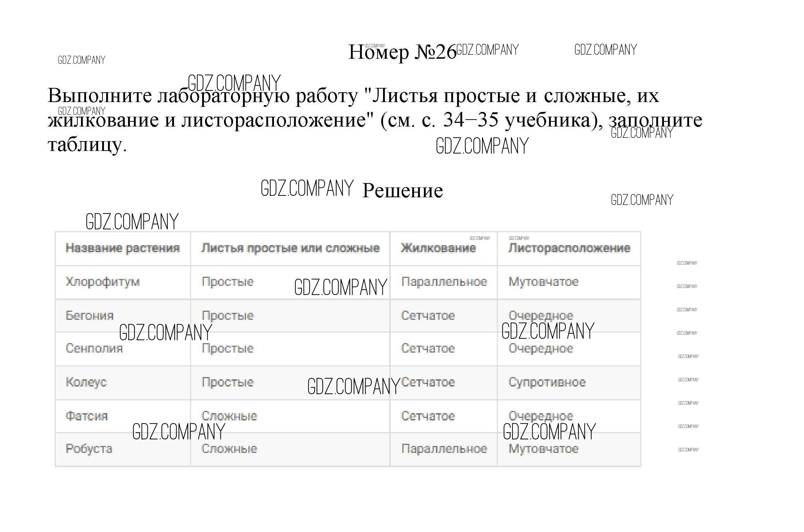Select the 'Робуста' table cell

click(89, 448)
